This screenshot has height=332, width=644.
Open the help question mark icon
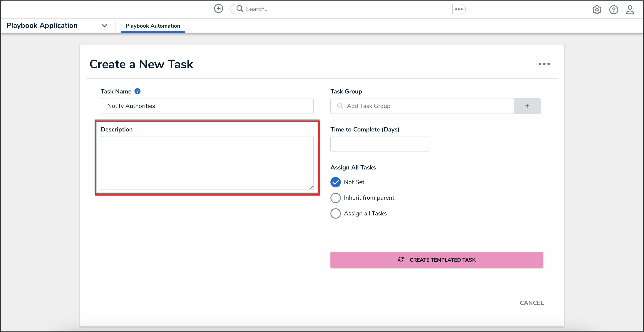pos(614,10)
